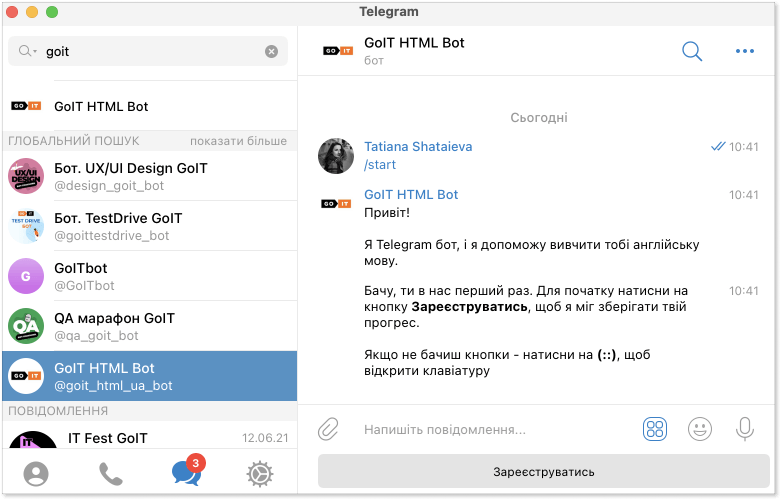Click the Tatiana Shataieva sender name

[x=418, y=146]
